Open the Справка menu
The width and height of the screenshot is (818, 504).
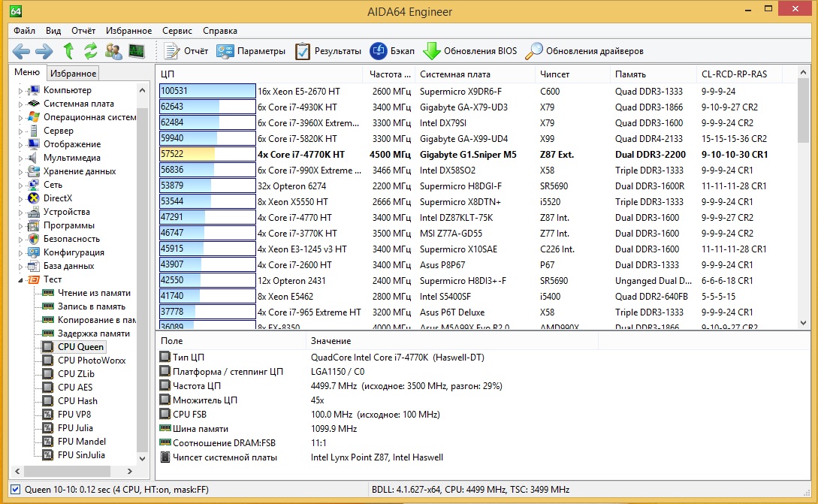tap(219, 31)
